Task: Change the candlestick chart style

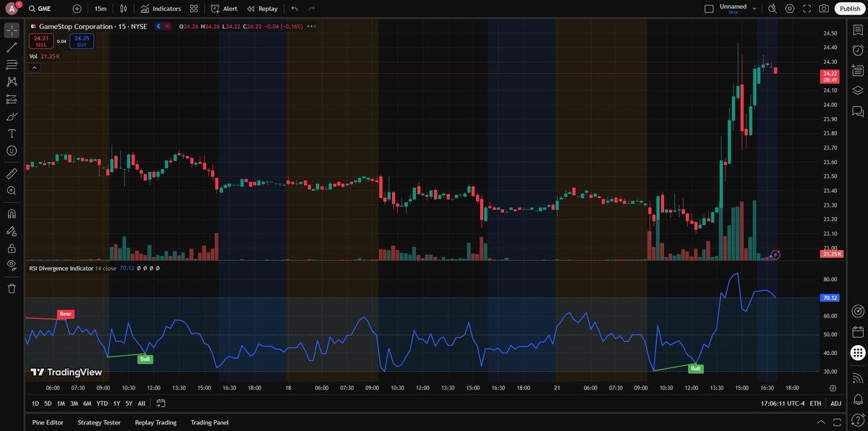Action: tap(124, 9)
